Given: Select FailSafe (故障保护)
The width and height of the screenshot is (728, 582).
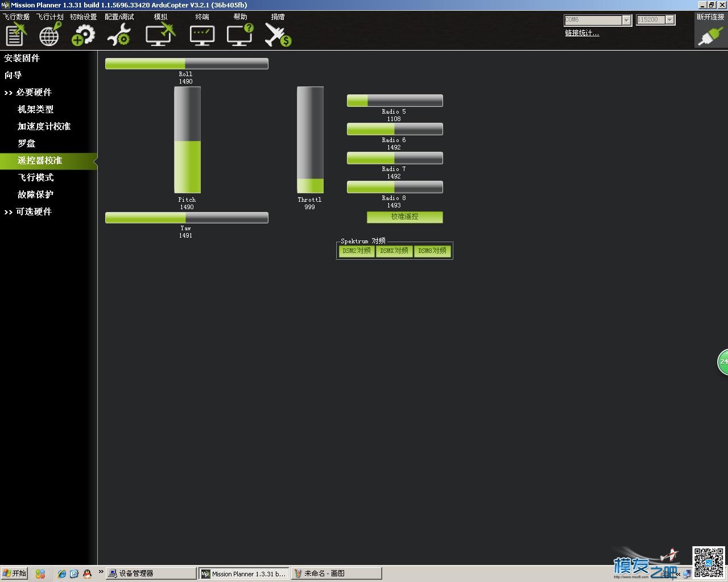Looking at the screenshot, I should 36,194.
